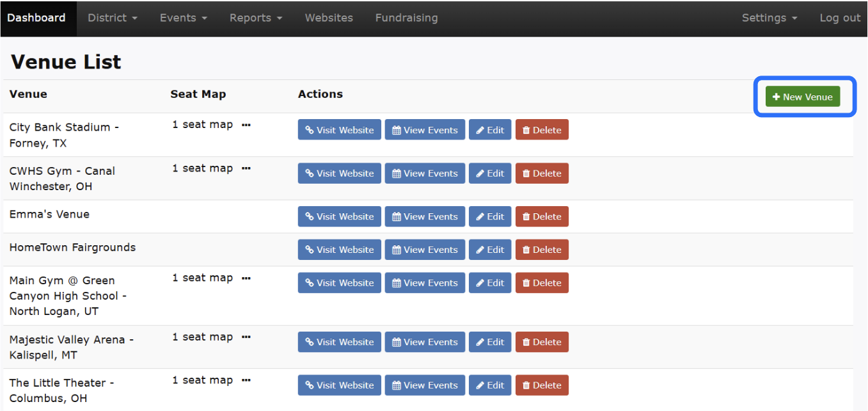The height and width of the screenshot is (411, 868).
Task: View events for The Little Theater
Action: (x=425, y=385)
